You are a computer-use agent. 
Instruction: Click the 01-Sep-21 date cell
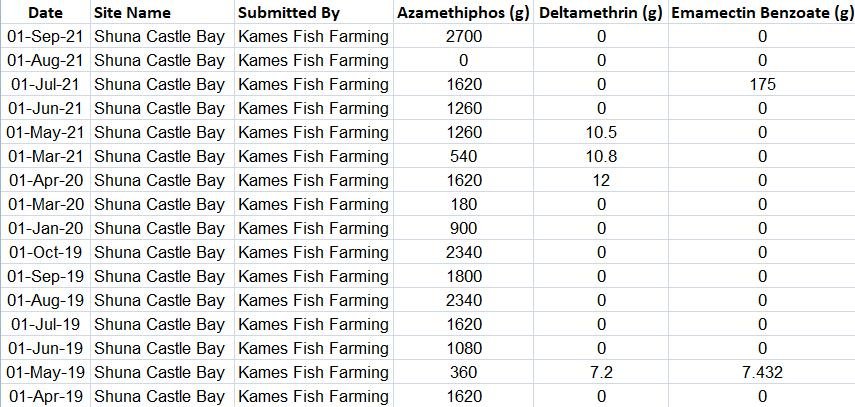[x=44, y=37]
